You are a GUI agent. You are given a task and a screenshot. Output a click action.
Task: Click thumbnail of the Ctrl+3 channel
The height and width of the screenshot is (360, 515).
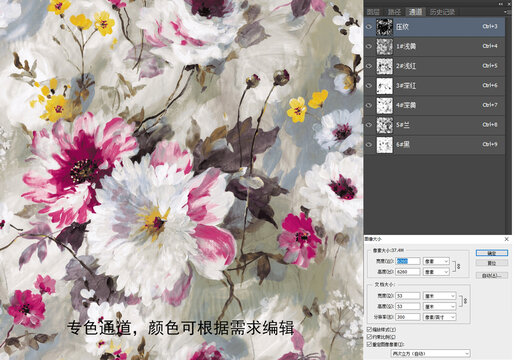pos(385,27)
